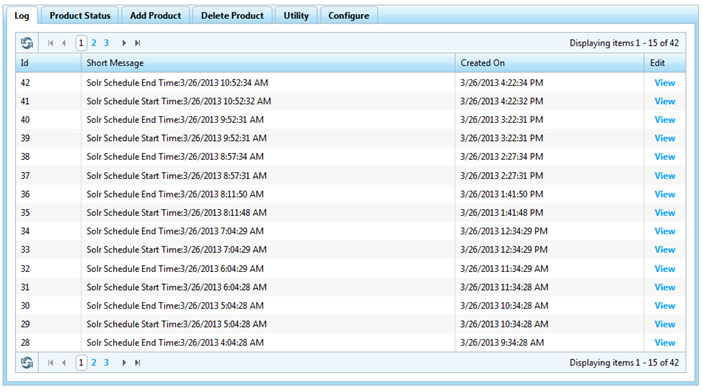View log entry with Id 42
The width and height of the screenshot is (703, 392).
[665, 83]
